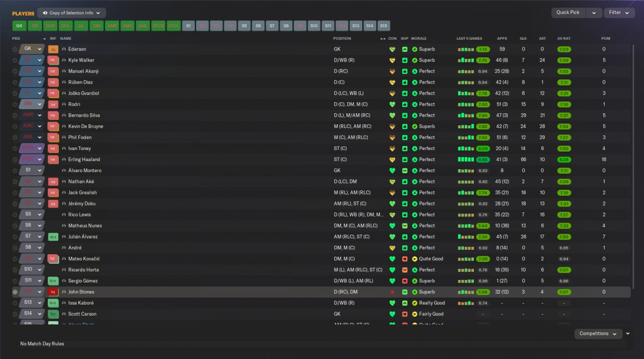Select the S10 substitute chip

[313, 26]
